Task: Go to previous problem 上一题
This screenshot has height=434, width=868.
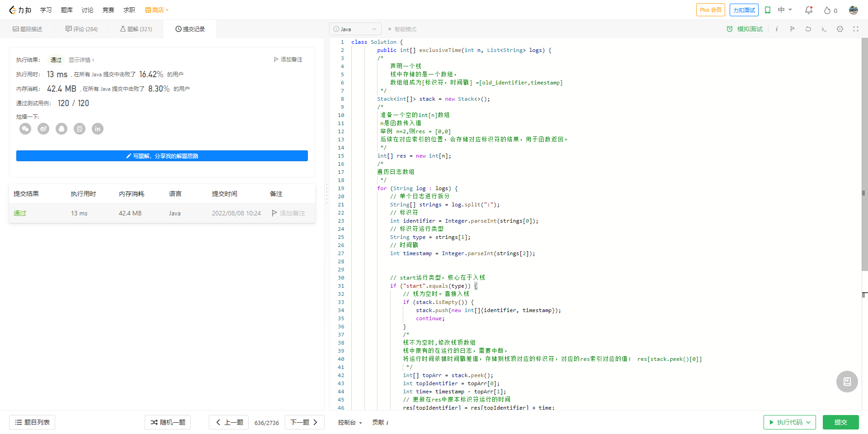Action: pos(229,422)
